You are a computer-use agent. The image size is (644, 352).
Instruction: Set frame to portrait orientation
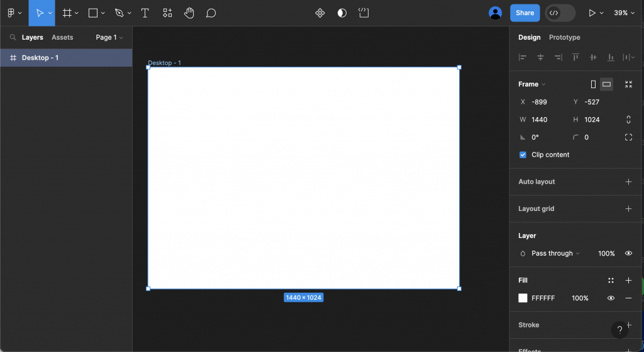[593, 84]
